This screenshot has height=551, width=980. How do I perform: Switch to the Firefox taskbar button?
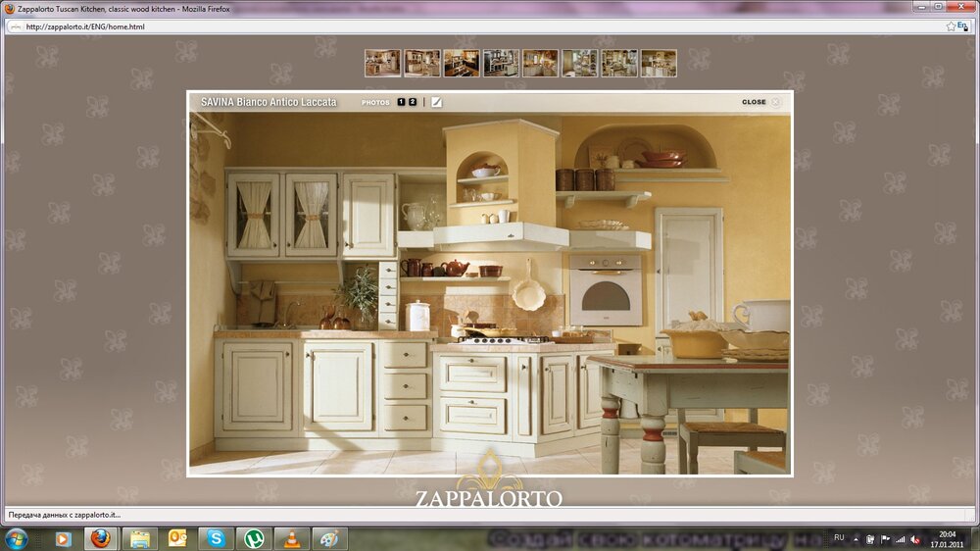tap(101, 538)
